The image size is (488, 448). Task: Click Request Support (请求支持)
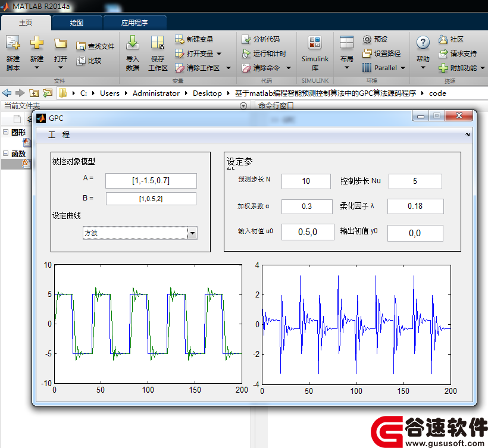(x=458, y=54)
